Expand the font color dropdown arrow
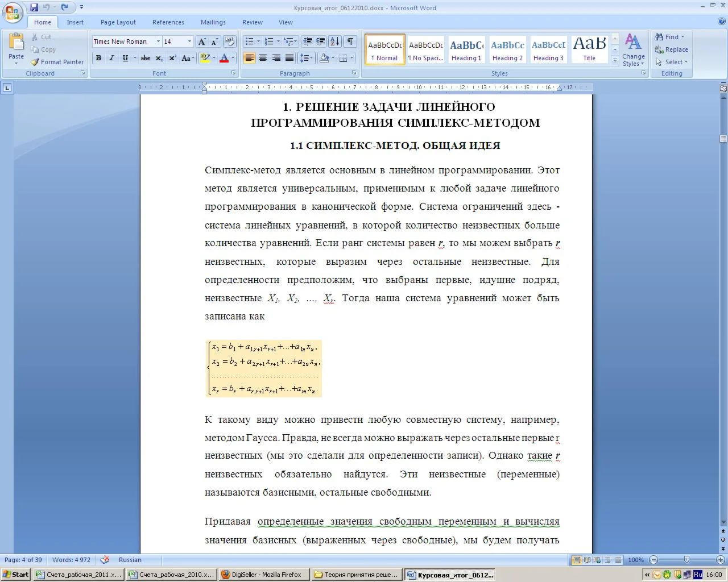This screenshot has width=728, height=582. [233, 58]
